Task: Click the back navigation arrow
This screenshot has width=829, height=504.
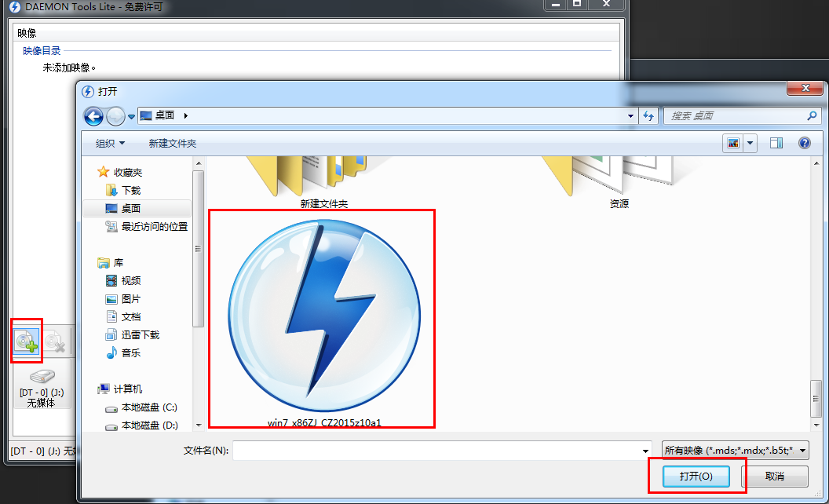Action: click(93, 115)
